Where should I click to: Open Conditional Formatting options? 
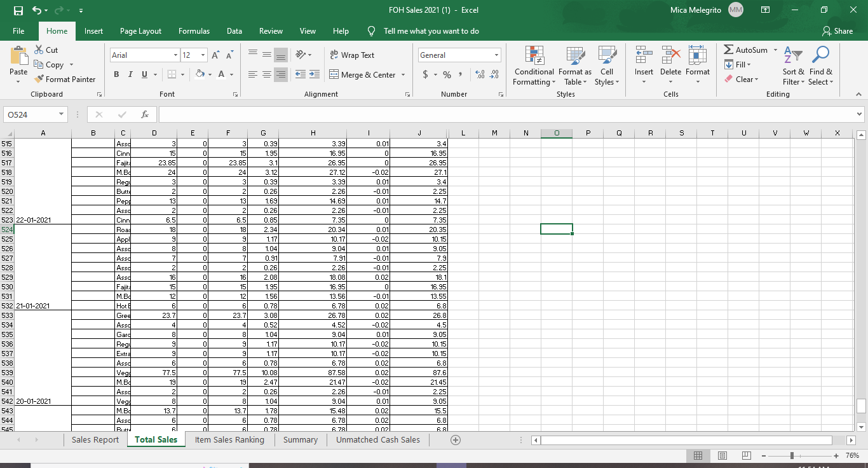point(534,65)
